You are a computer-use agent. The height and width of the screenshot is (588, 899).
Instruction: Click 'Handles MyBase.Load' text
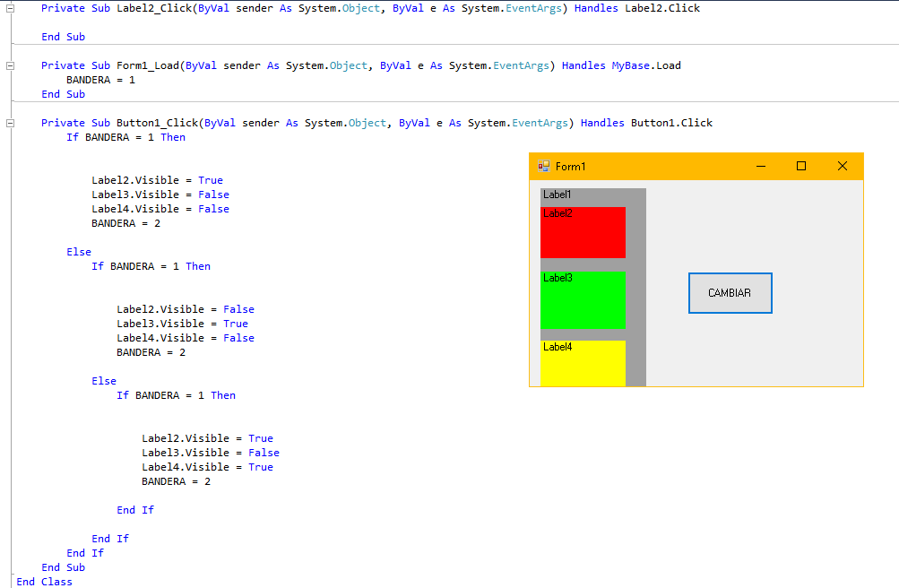coord(621,66)
